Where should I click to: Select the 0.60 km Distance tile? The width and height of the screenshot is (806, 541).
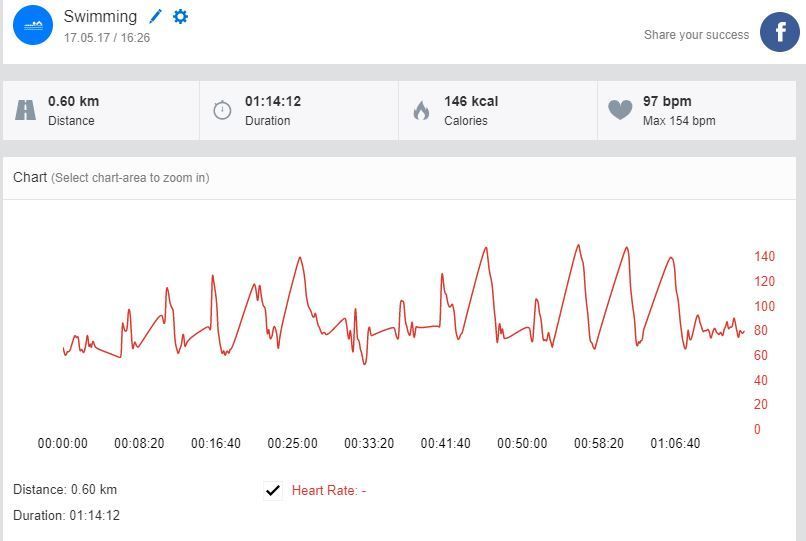click(x=101, y=110)
